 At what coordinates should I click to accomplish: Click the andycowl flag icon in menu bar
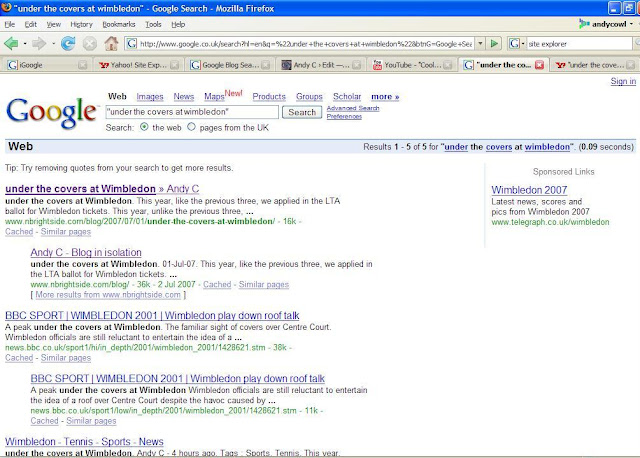point(584,24)
